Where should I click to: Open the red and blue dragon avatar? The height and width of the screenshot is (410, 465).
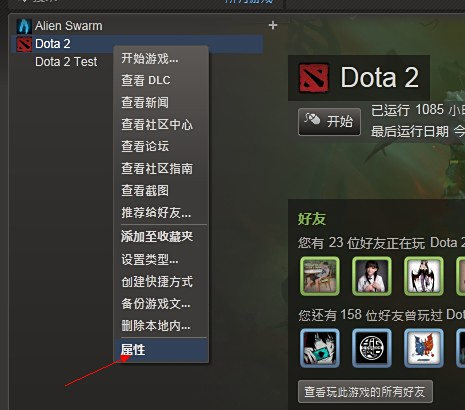click(x=424, y=348)
